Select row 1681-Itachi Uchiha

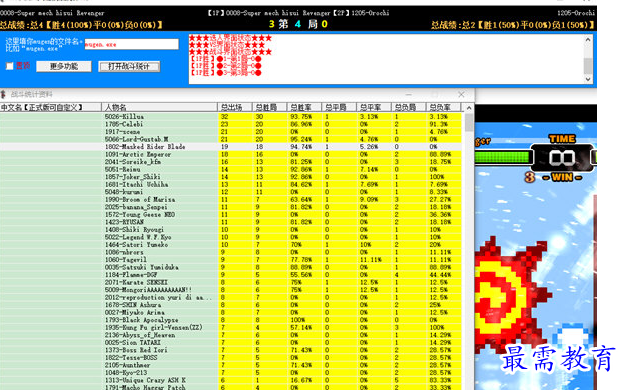coord(231,185)
